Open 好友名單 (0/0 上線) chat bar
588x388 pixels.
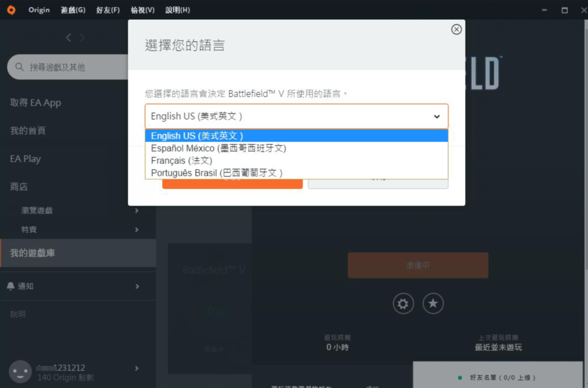point(498,376)
